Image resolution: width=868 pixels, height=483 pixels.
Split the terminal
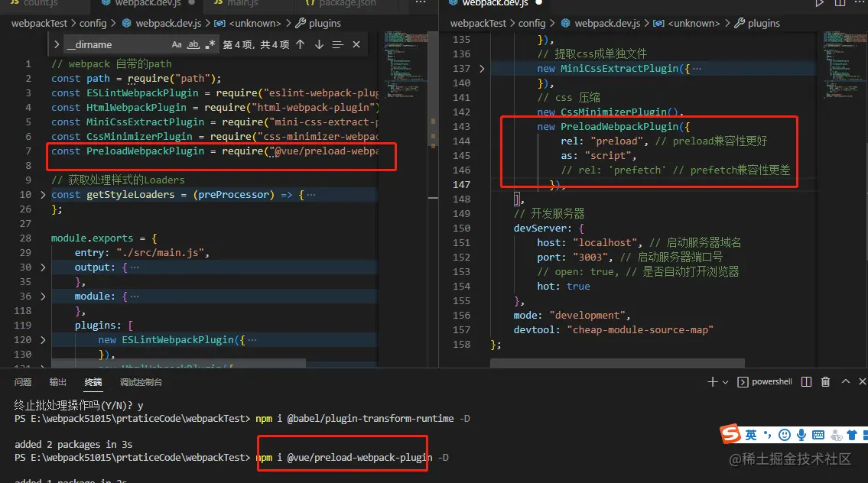(807, 382)
